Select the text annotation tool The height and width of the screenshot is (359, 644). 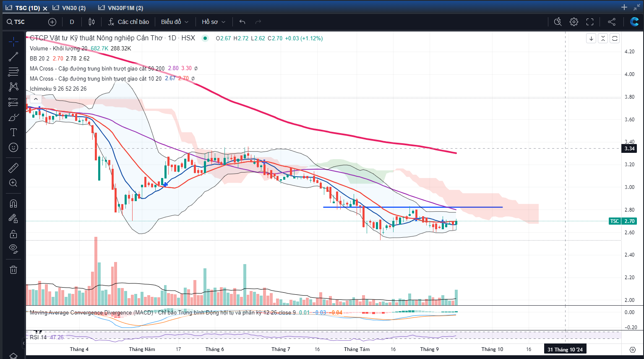tap(13, 132)
